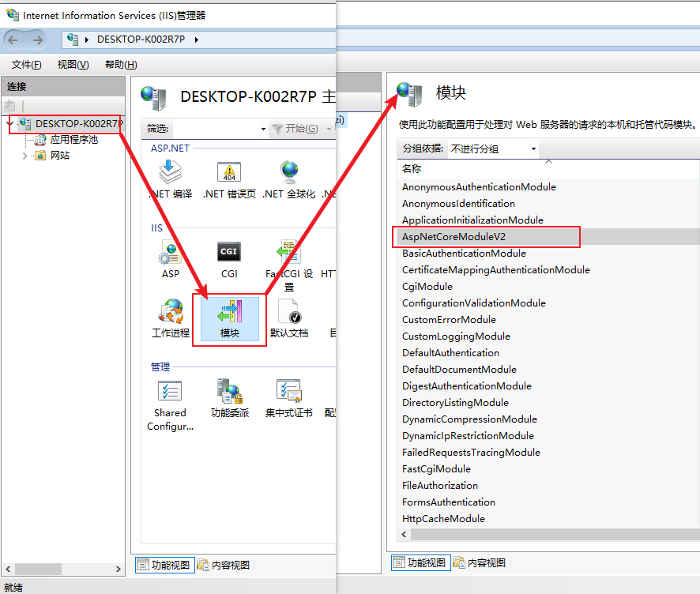Switch to 内容视图 tab in IIS manager
This screenshot has width=700, height=594.
224,565
